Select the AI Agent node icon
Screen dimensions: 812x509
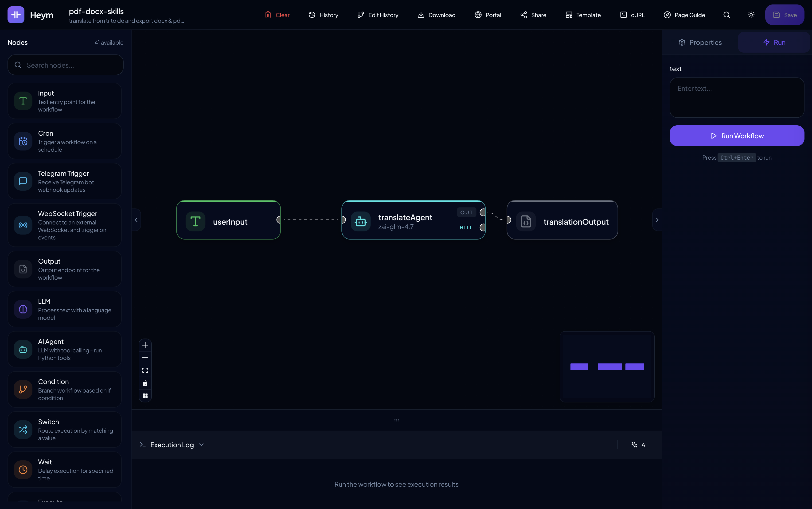[x=23, y=349]
